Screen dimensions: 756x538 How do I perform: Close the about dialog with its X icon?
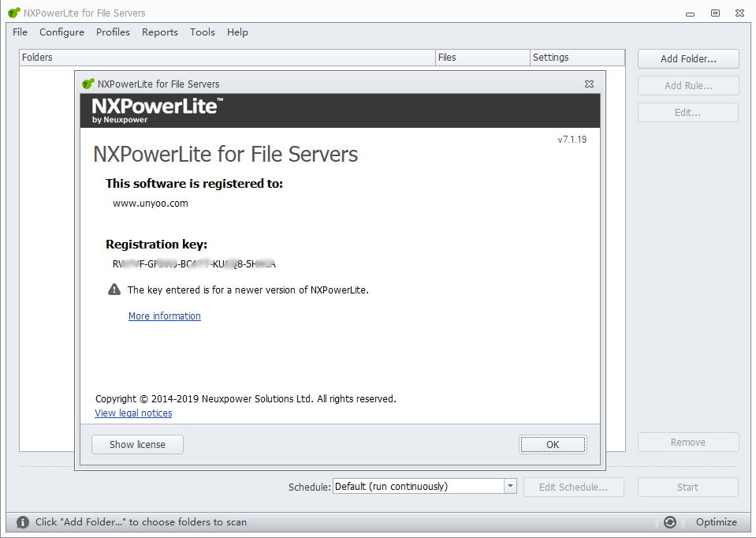click(x=589, y=84)
